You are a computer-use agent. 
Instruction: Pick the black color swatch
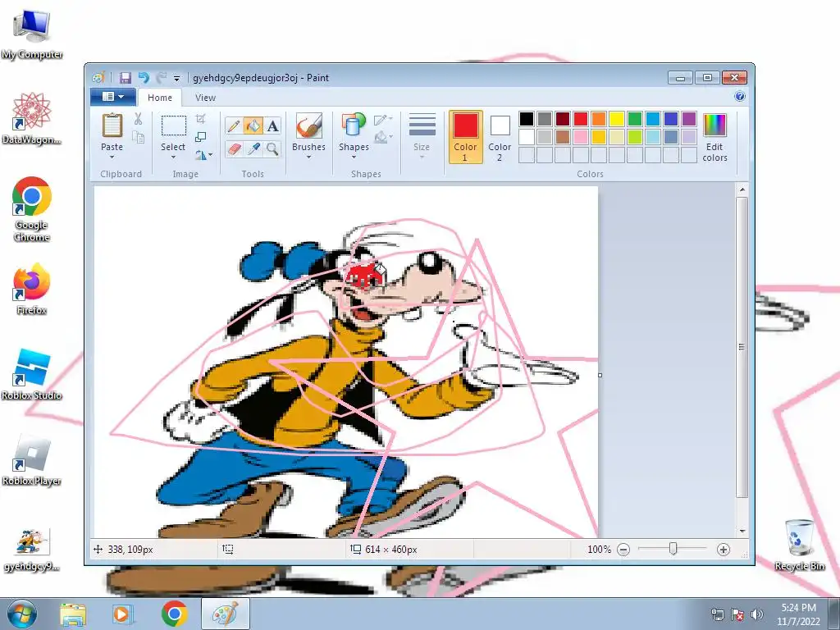pos(527,119)
